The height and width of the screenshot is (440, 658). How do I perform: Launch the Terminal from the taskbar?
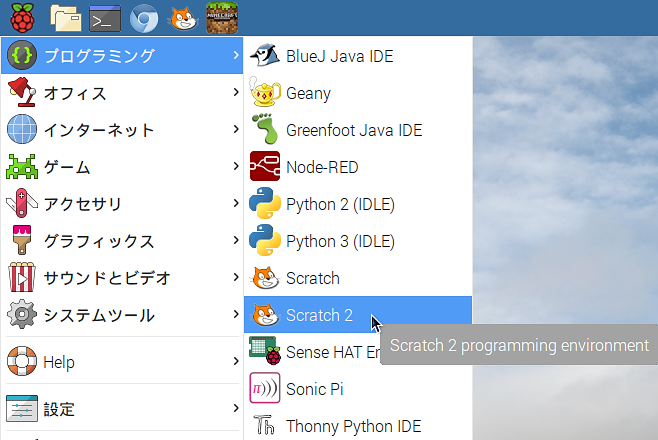pyautogui.click(x=105, y=18)
